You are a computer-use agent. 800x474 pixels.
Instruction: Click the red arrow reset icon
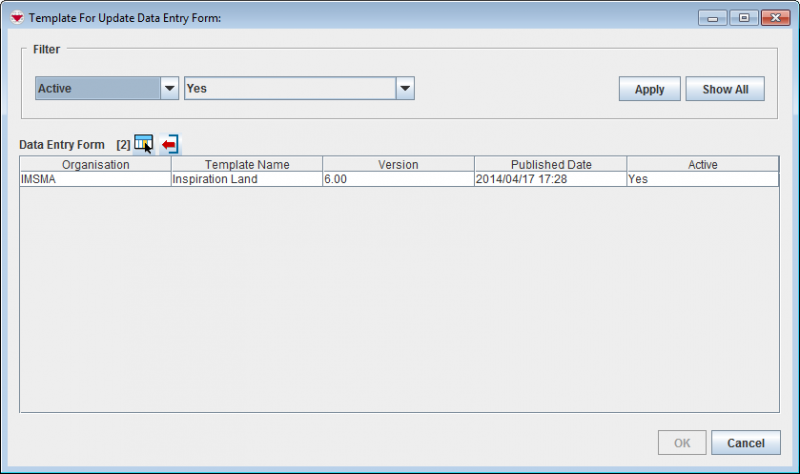point(169,144)
